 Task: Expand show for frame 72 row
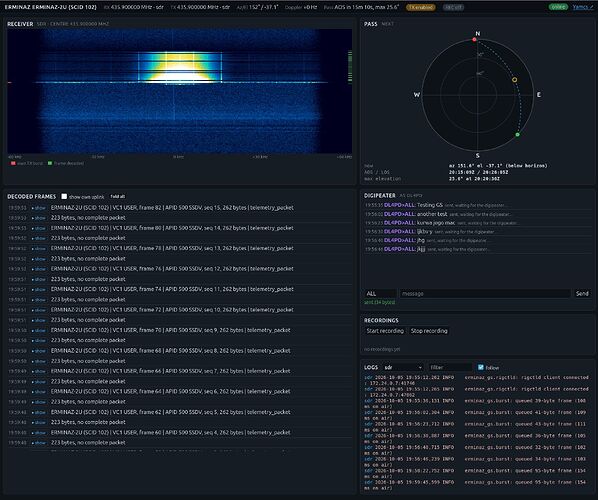coord(39,310)
